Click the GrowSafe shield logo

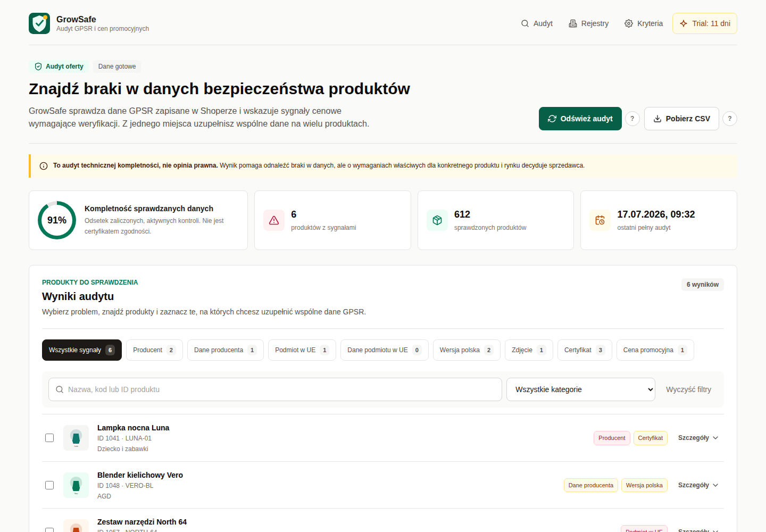pyautogui.click(x=39, y=23)
